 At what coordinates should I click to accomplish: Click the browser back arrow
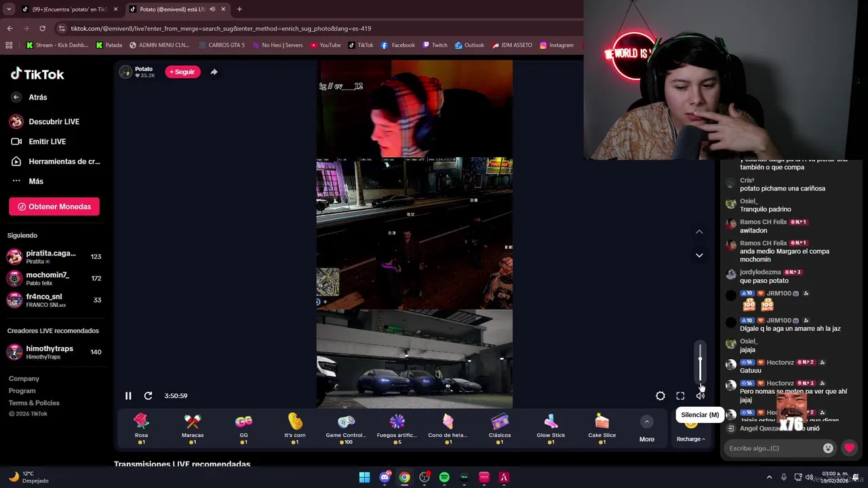click(9, 28)
